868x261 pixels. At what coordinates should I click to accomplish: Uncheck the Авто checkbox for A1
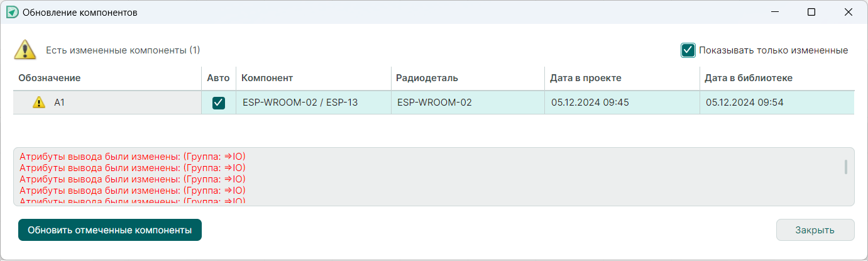219,103
